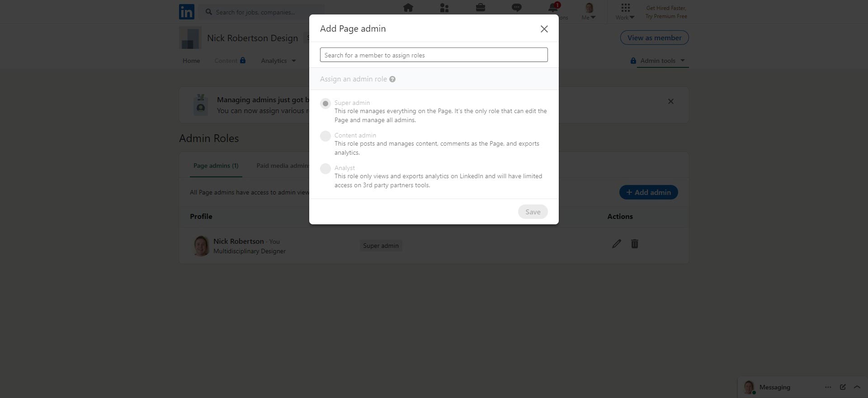Click Get Hired Faster Premium link
Image resolution: width=868 pixels, height=398 pixels.
(666, 12)
